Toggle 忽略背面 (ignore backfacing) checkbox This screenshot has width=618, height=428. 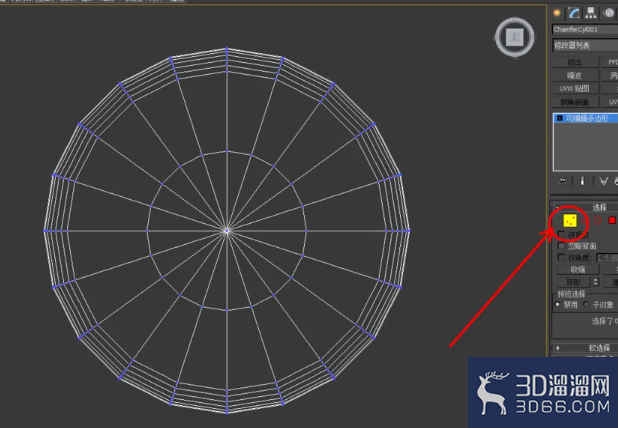561,245
